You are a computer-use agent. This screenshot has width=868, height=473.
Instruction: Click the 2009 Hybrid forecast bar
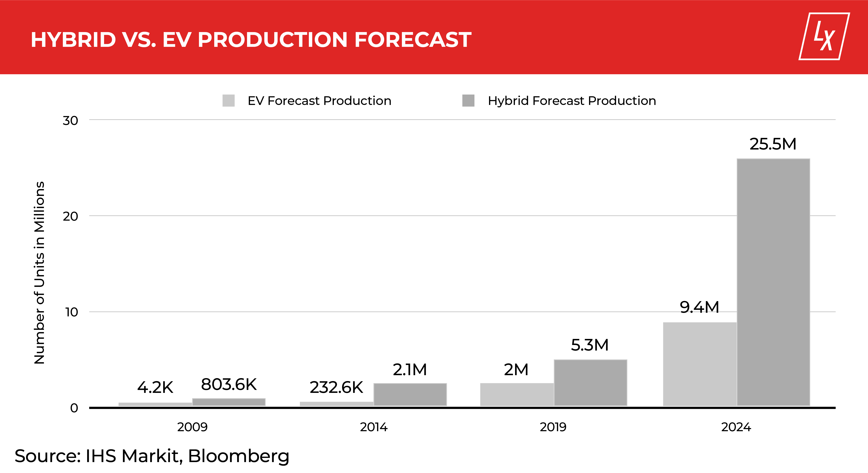tap(229, 402)
